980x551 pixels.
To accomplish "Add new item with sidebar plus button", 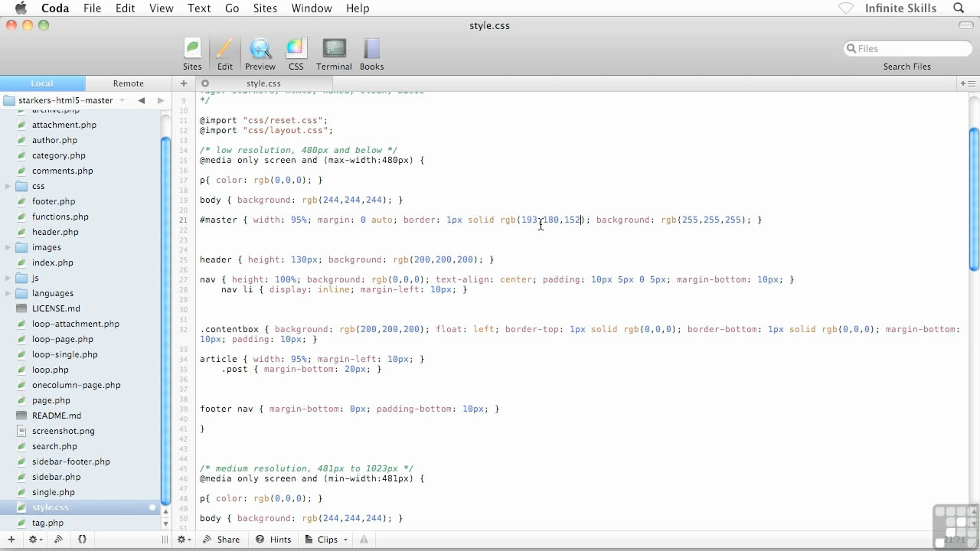I will [x=11, y=540].
